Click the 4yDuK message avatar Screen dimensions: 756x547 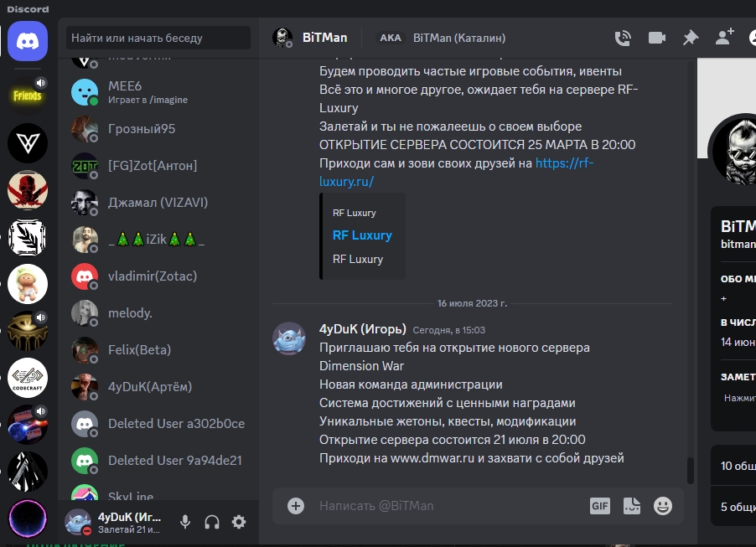pos(289,338)
